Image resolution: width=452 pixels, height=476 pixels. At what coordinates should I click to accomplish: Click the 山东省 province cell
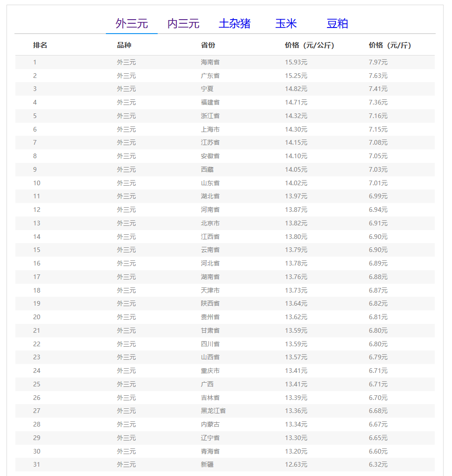(210, 183)
